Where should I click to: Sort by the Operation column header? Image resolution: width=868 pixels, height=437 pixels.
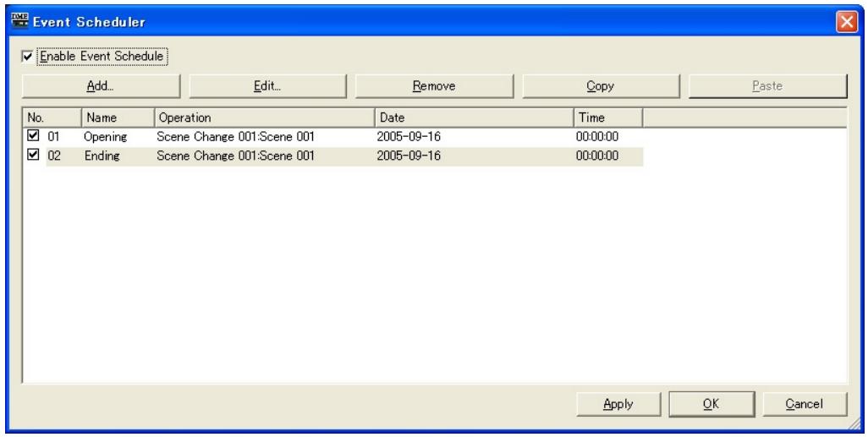pos(265,117)
